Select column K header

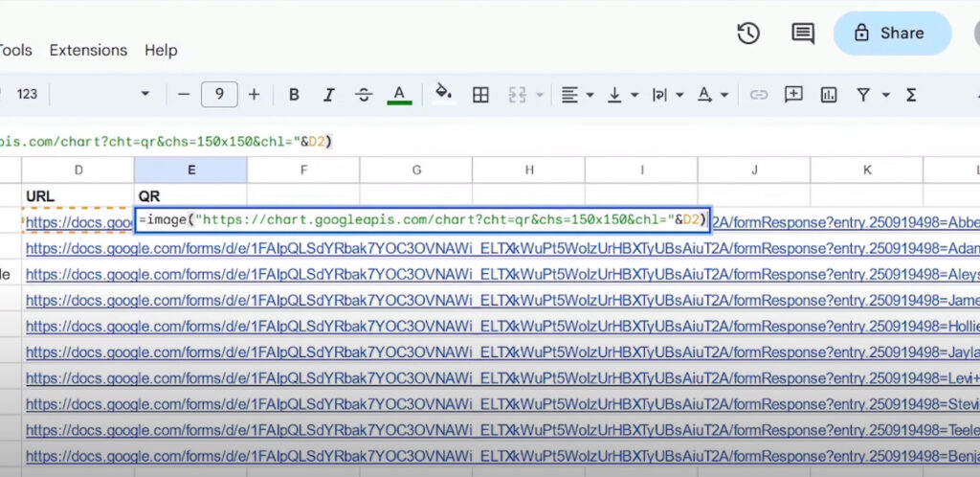(x=867, y=170)
